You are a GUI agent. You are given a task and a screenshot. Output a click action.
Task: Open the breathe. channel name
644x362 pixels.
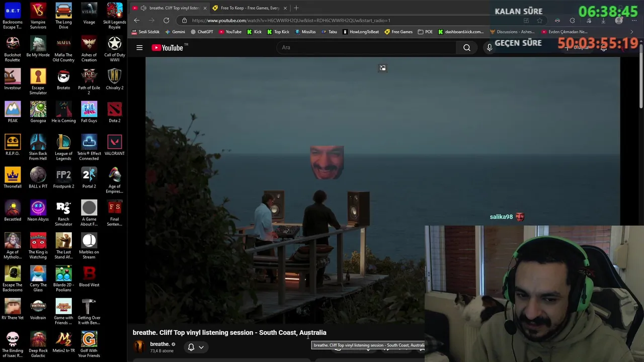(x=159, y=344)
